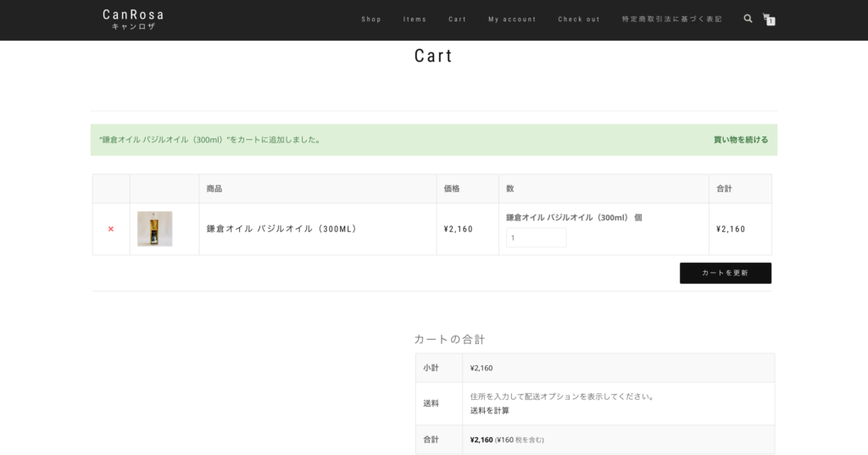Click the basil oil product thumbnail

click(x=154, y=229)
